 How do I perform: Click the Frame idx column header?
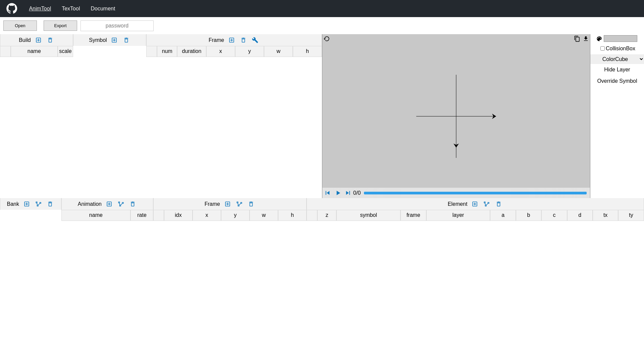click(178, 215)
